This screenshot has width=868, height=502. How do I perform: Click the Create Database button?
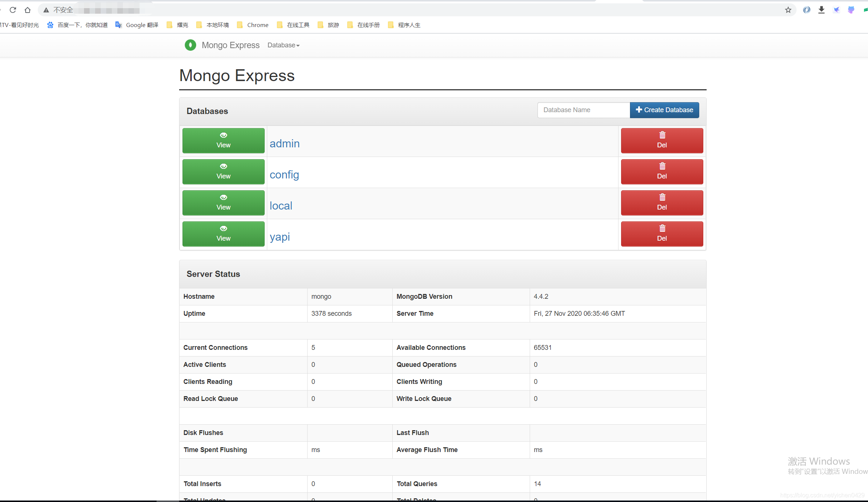664,110
